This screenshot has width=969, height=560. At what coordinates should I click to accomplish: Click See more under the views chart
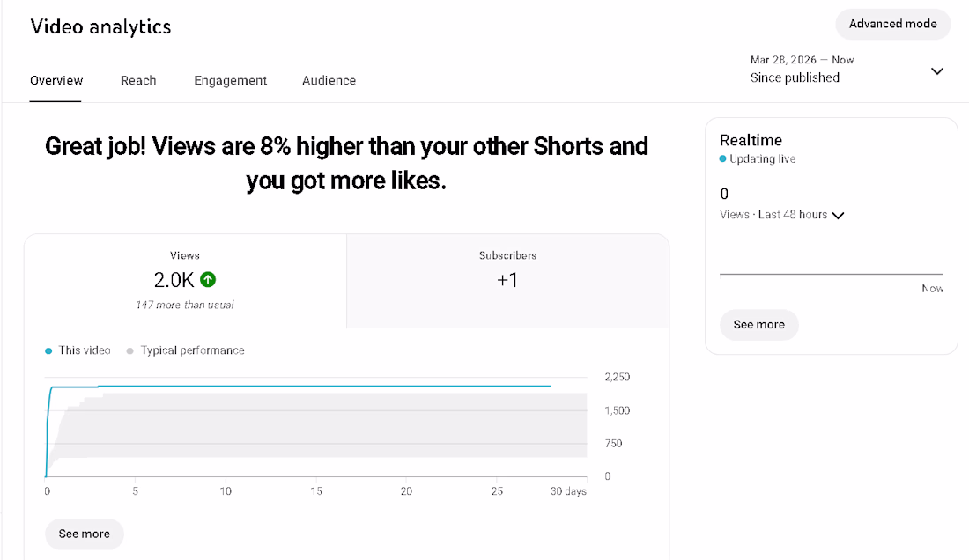(x=84, y=534)
